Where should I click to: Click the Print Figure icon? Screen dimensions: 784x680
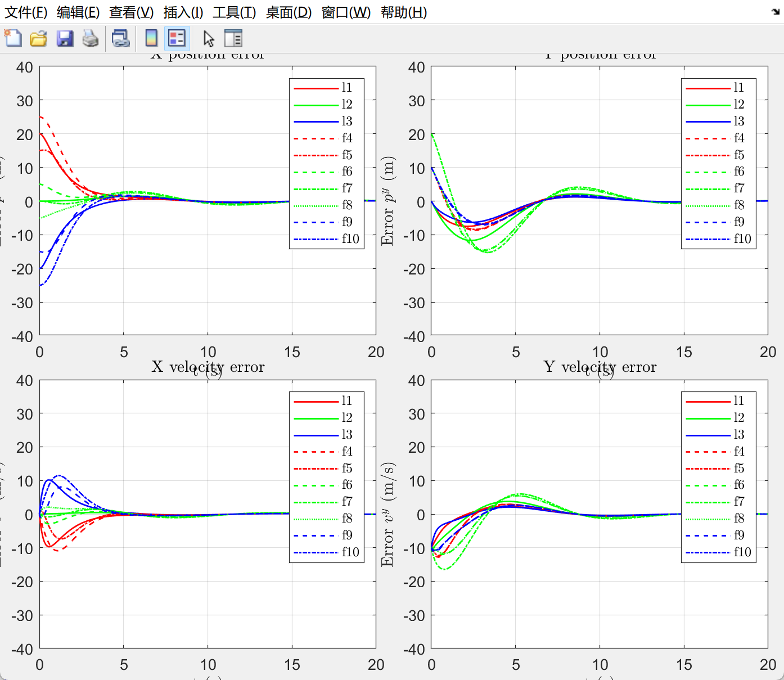[x=91, y=38]
